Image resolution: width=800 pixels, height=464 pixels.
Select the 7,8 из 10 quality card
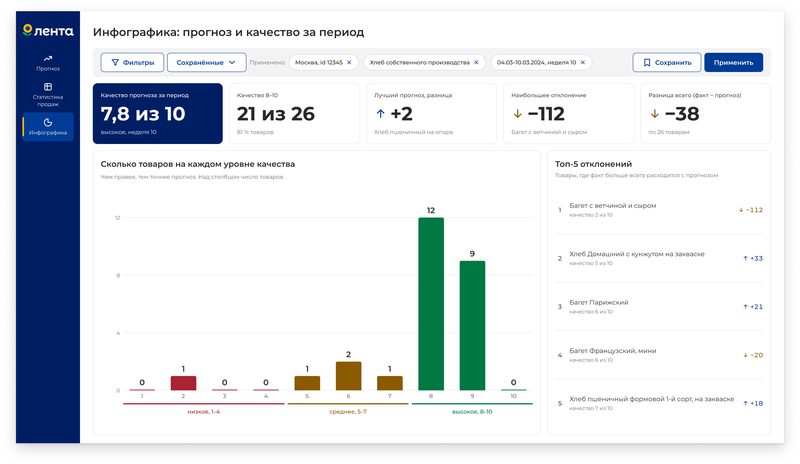158,113
